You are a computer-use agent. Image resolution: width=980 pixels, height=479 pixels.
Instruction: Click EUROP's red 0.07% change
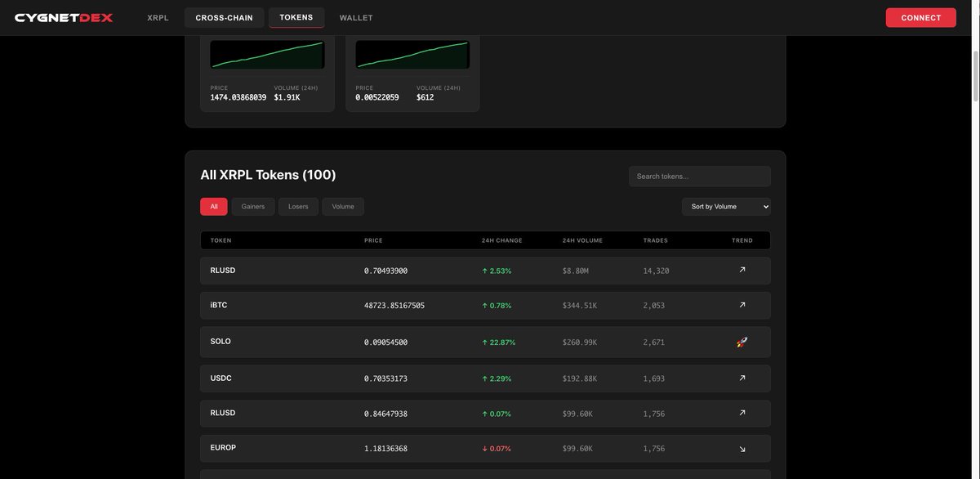(x=497, y=449)
